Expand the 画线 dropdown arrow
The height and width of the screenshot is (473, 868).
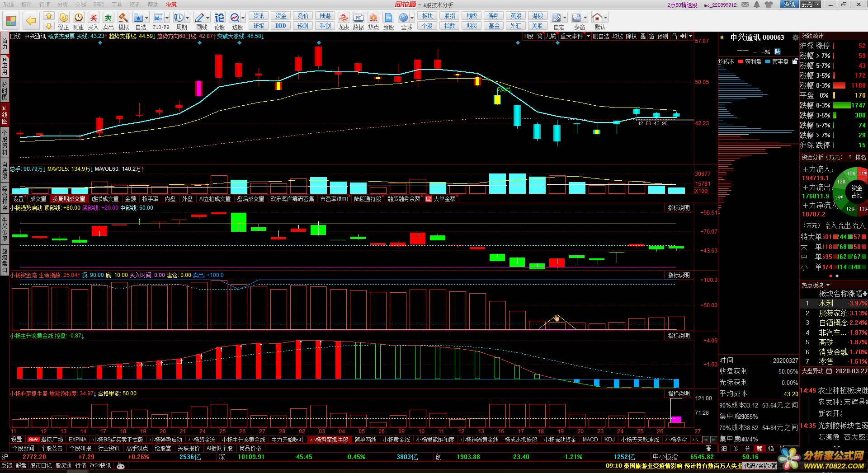[208, 18]
